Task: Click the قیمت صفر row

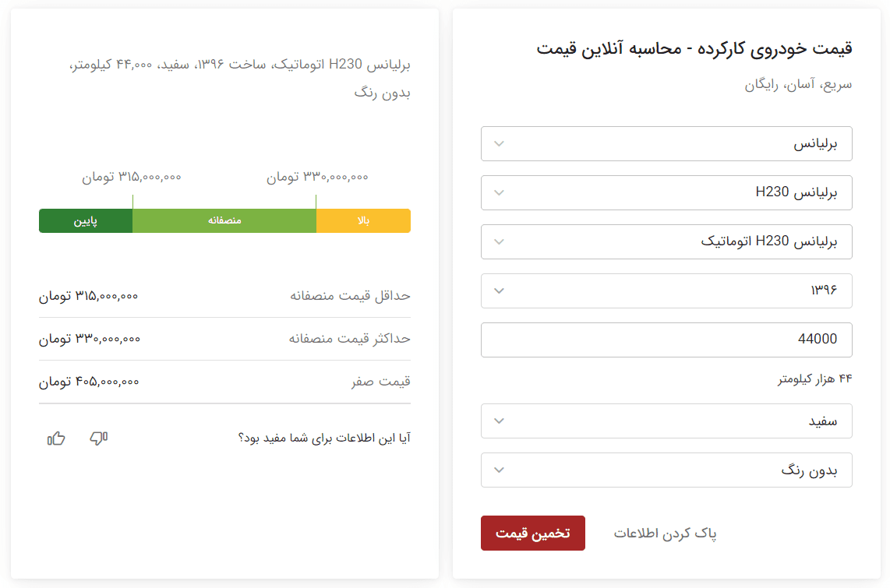Action: (224, 382)
